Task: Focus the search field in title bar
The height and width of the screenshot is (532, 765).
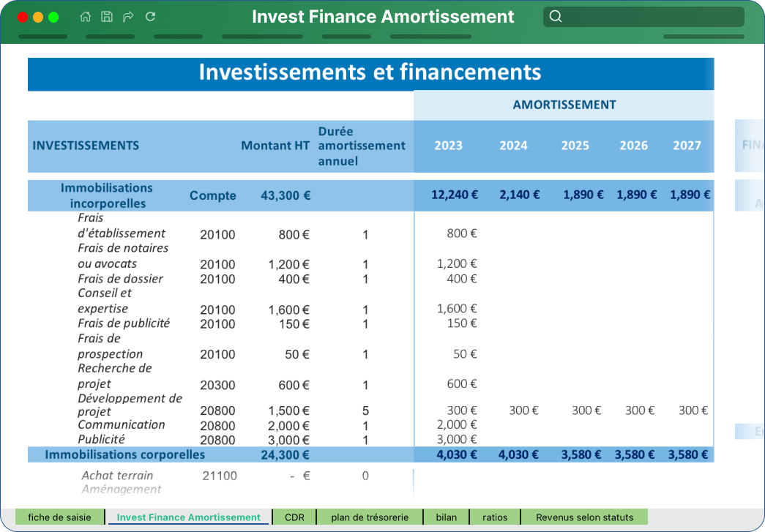Action: [643, 17]
